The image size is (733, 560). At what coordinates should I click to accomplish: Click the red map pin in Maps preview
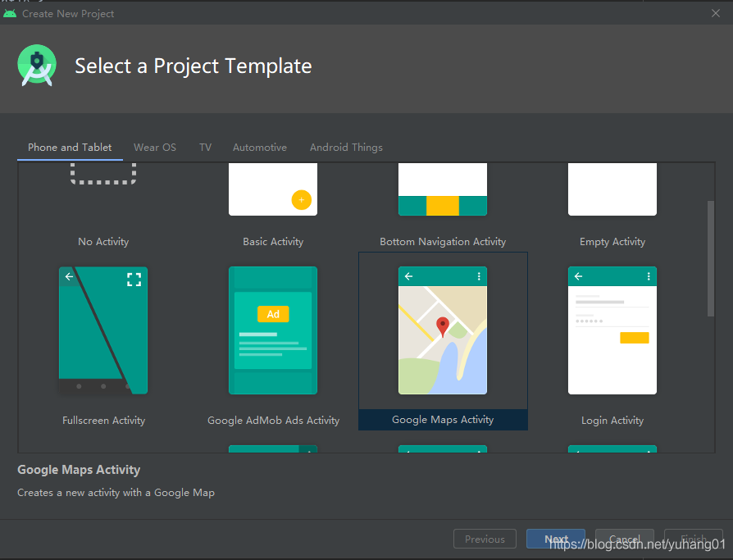click(443, 327)
